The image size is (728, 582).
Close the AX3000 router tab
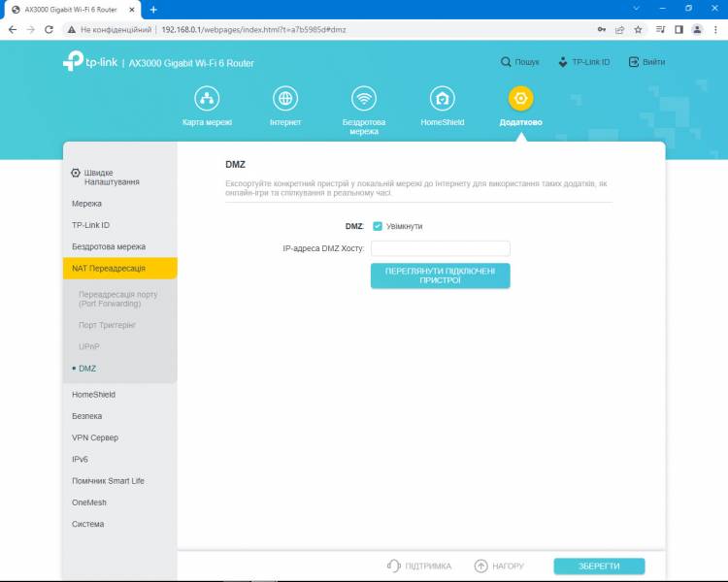click(132, 10)
